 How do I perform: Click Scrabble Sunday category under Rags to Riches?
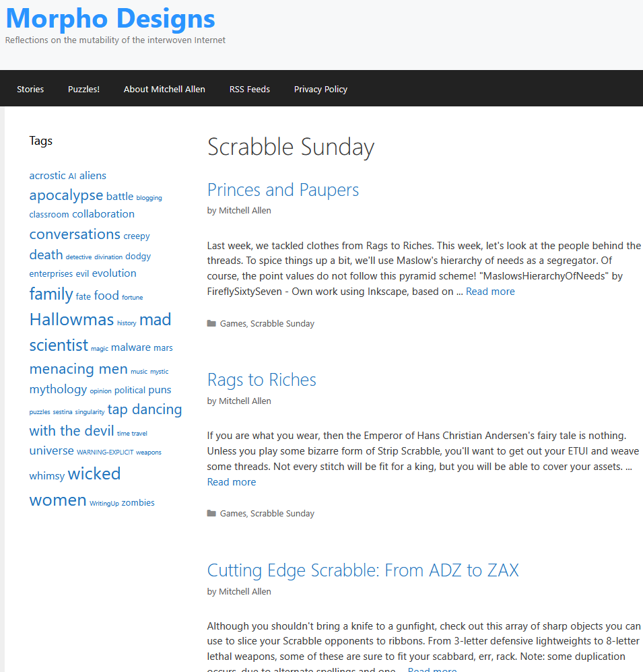pos(282,514)
